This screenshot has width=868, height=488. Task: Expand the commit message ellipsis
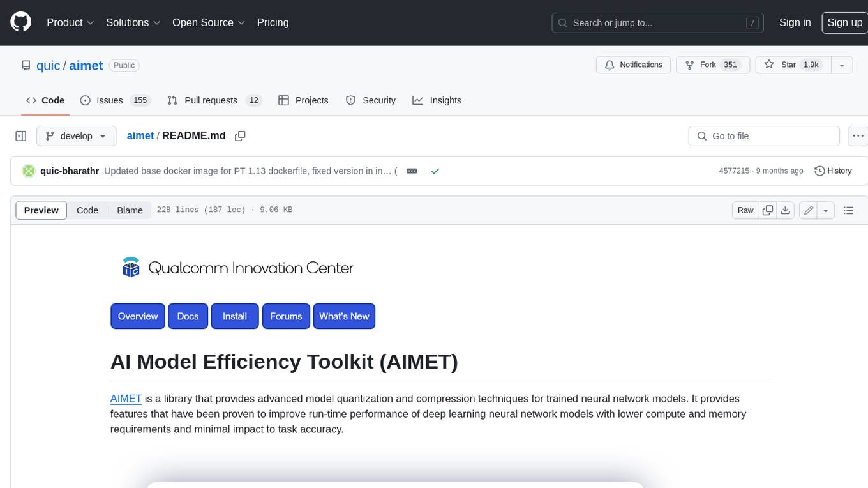412,171
